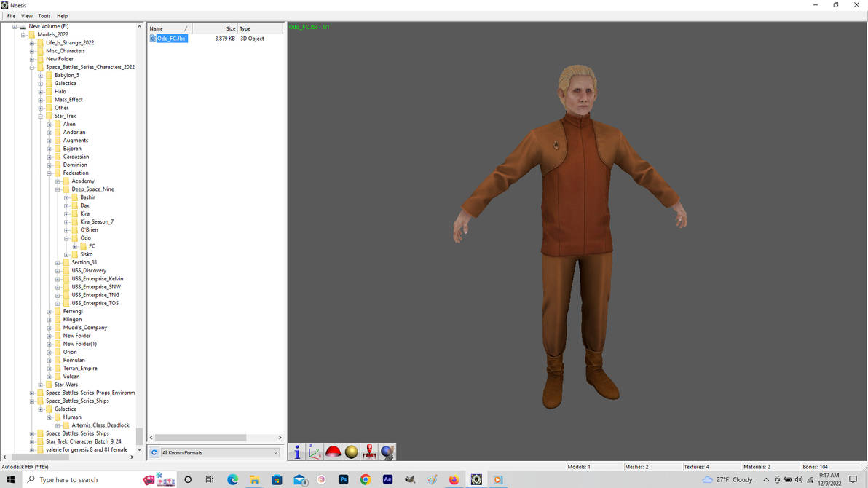Sort the file list by Size column

tap(215, 28)
